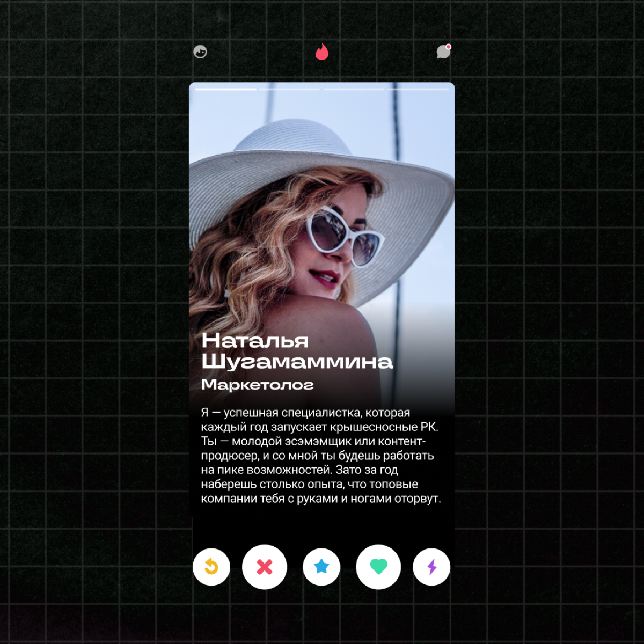Go to the fourth photo indicator segment
Viewport: 644px width, 644px height.
(418, 89)
